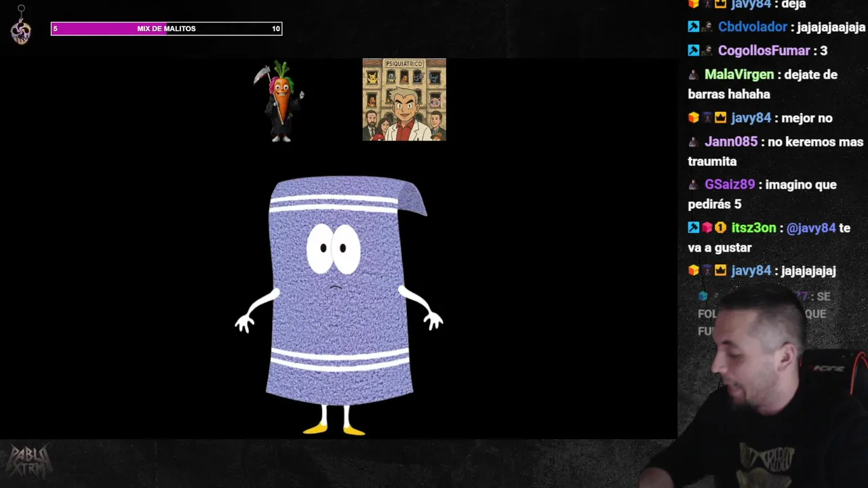This screenshot has height=488, width=868.
Task: Click the blue hammer badge beside itsz3on
Action: [693, 228]
